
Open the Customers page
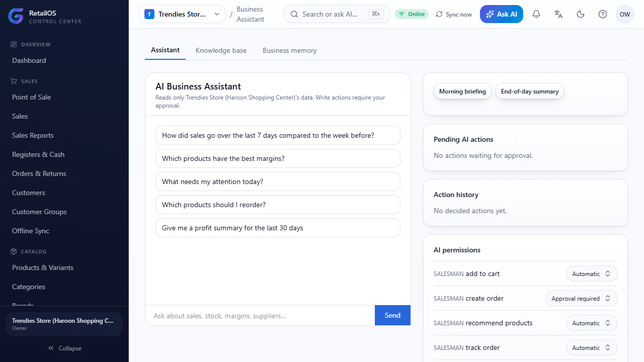point(64,193)
